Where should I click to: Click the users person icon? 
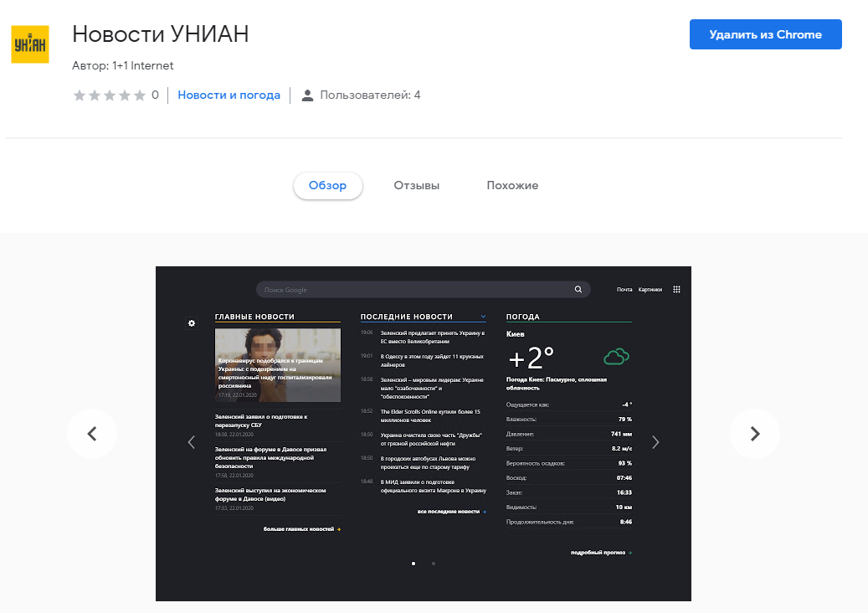[307, 95]
